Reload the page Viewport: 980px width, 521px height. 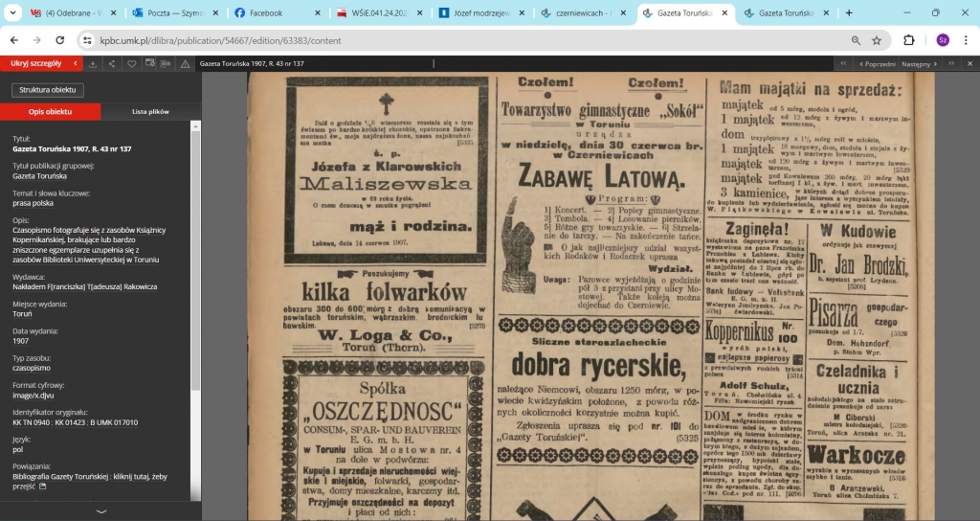60,40
